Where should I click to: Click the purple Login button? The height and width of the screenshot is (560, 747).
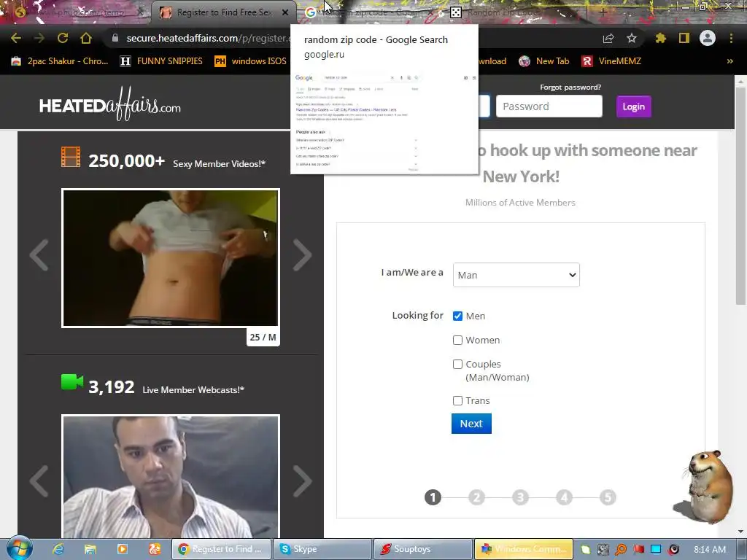633,106
